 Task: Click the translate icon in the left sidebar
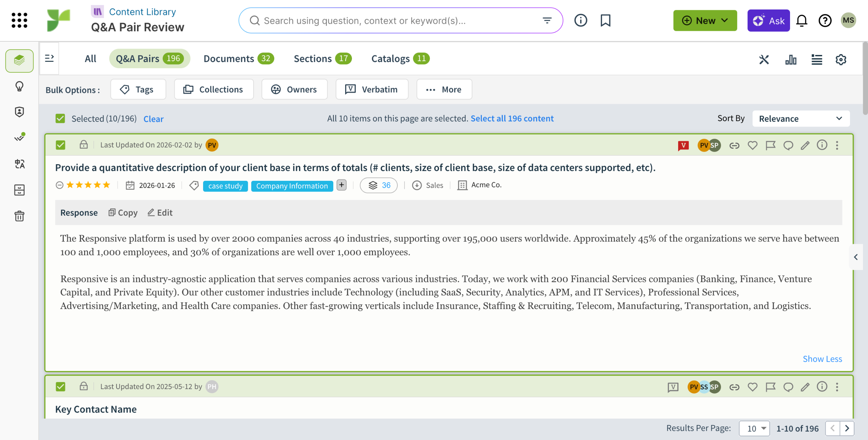[19, 164]
